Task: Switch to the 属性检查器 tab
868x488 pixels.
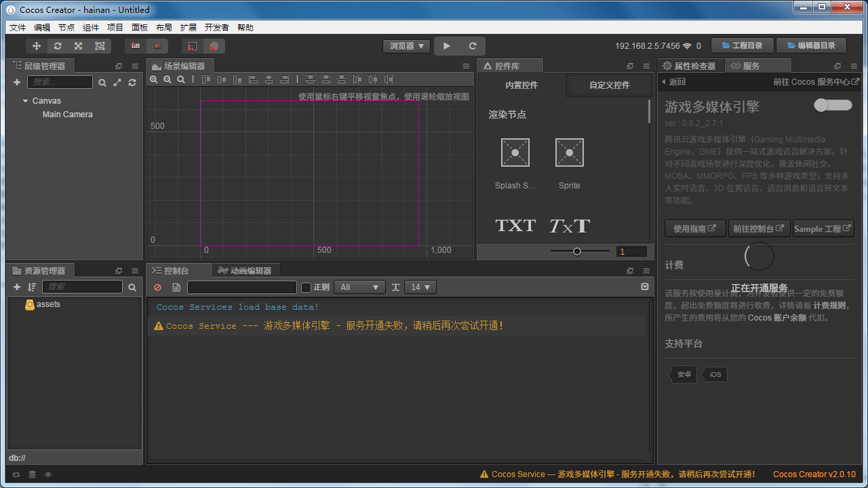Action: (x=690, y=66)
